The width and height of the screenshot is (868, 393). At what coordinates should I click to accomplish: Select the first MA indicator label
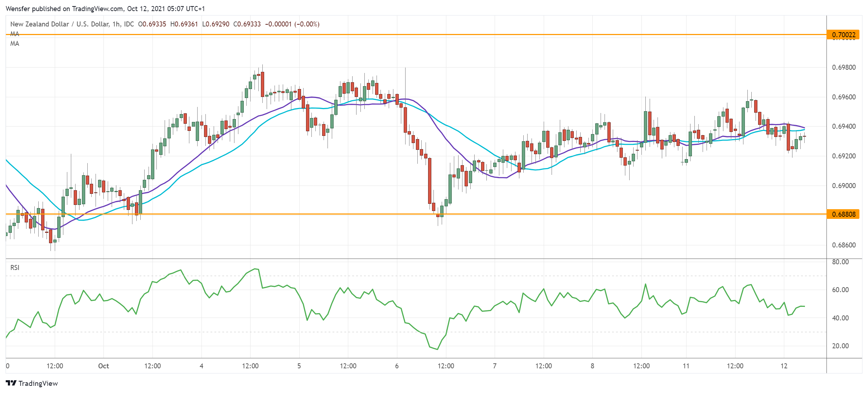(14, 34)
